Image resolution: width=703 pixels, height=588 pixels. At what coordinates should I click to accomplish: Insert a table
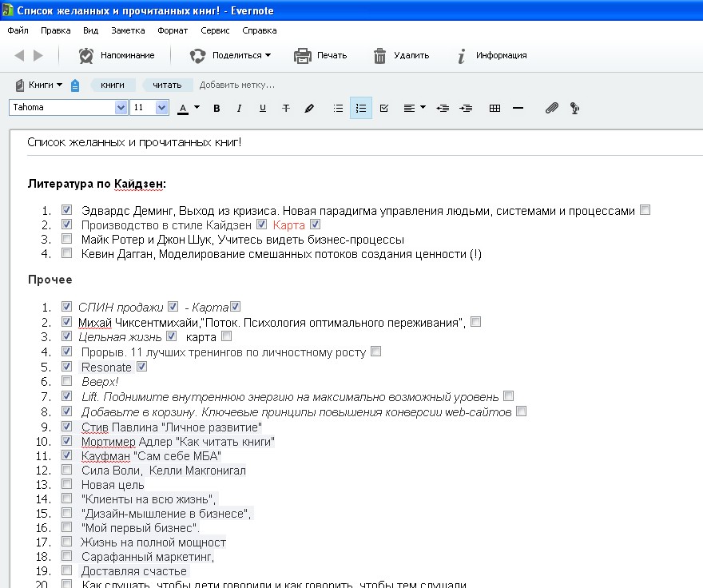494,108
